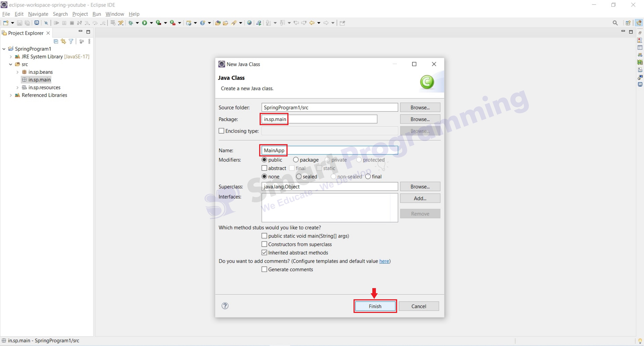
Task: Click the magnifier search icon at top right
Action: pos(615,23)
